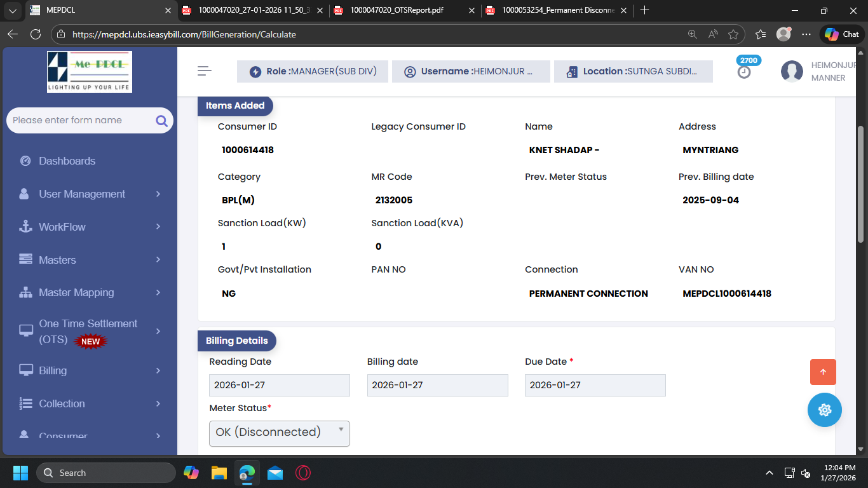This screenshot has height=488, width=868.
Task: Click the page vertical scrollbar thumb
Action: tap(861, 184)
